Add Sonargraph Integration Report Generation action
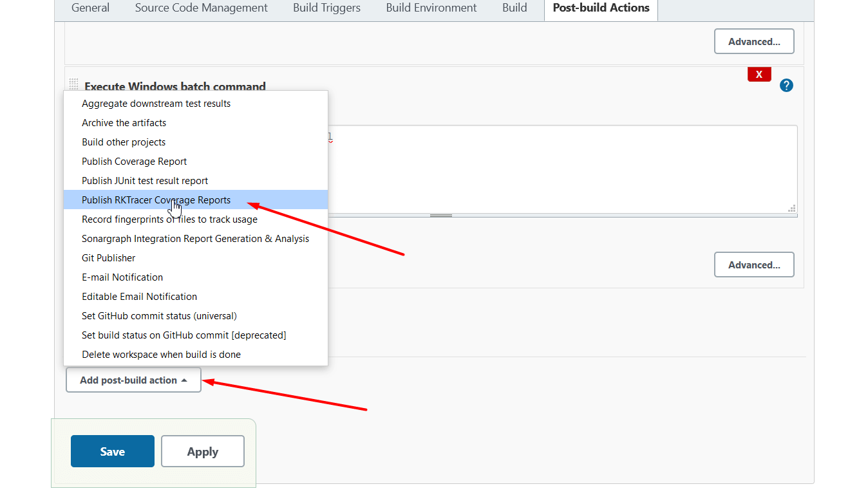868x493 pixels. click(195, 238)
